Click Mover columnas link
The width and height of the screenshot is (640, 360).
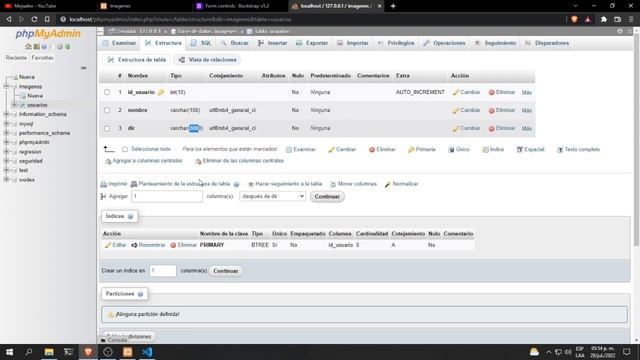point(353,184)
